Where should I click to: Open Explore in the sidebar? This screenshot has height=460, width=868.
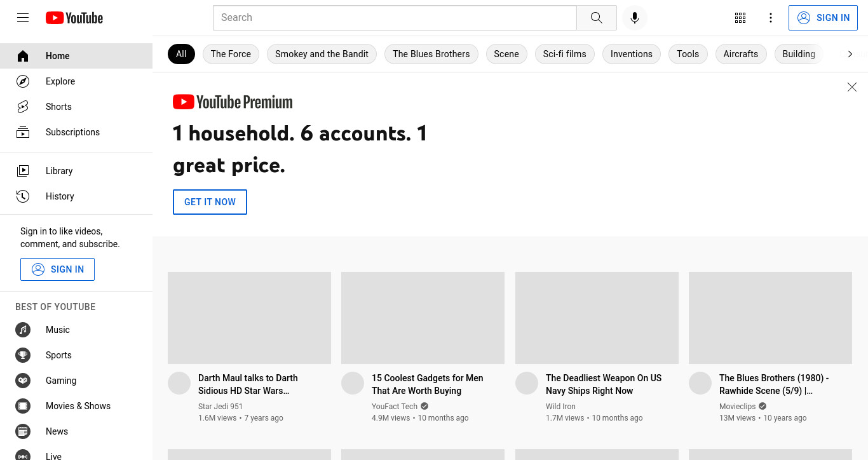coord(60,81)
